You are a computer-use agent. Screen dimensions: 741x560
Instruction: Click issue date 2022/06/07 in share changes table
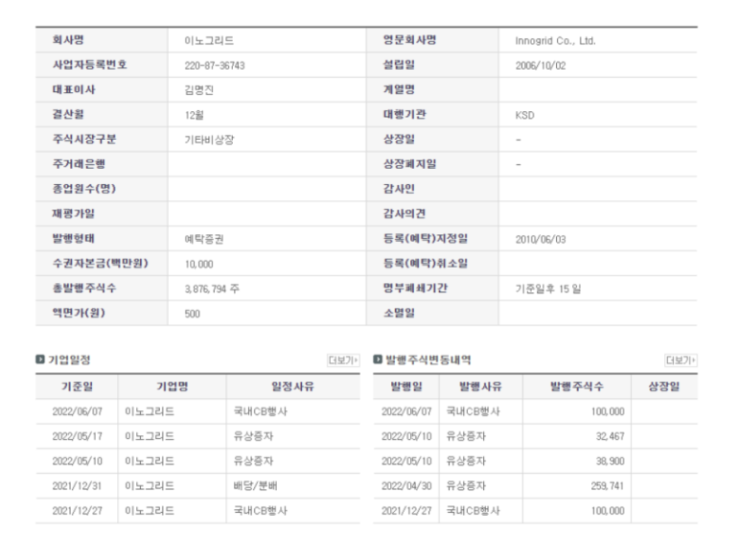click(x=406, y=411)
